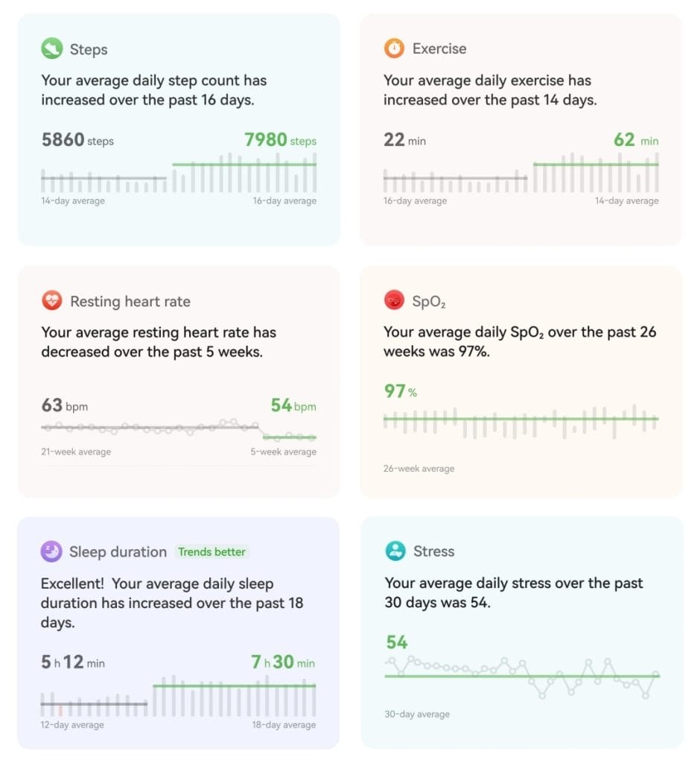The width and height of the screenshot is (700, 763).
Task: Click the red Resting heart rate icon
Action: coord(51,301)
